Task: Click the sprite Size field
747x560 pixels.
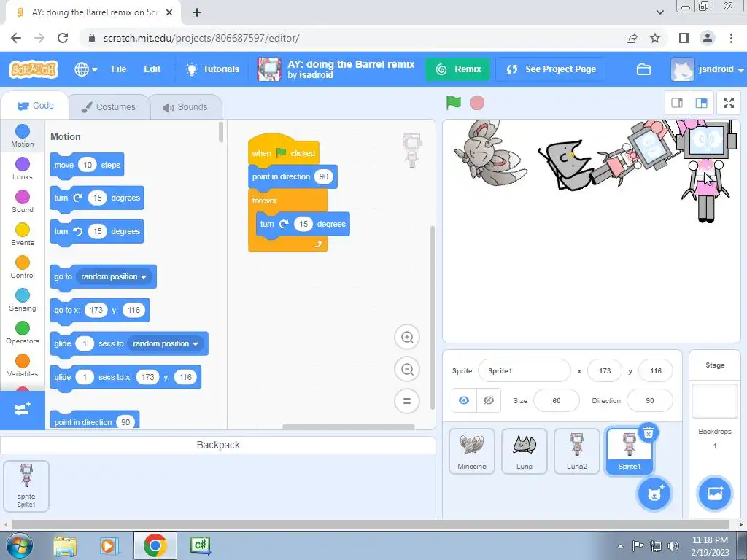Action: [557, 400]
